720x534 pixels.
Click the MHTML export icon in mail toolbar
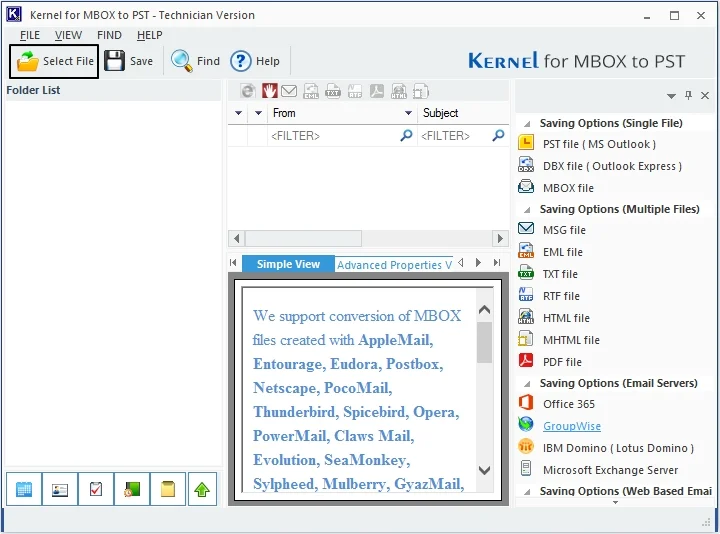421,91
